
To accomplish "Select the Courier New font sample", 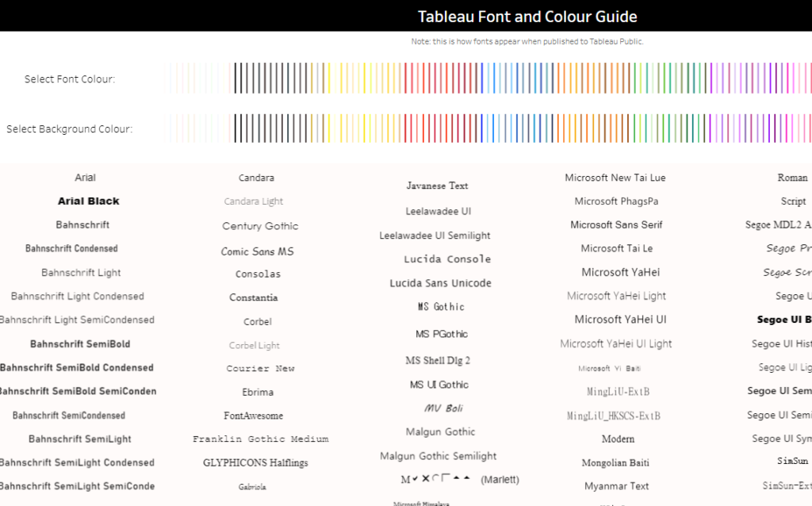I will (260, 369).
